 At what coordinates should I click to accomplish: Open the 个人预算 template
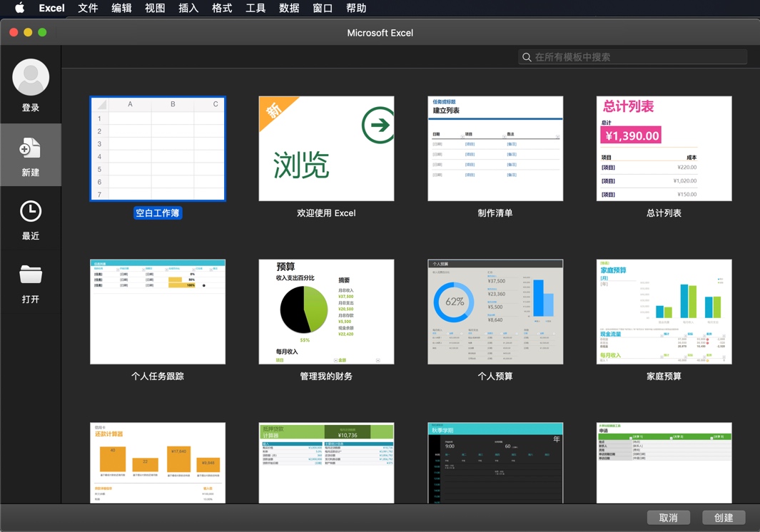(495, 312)
